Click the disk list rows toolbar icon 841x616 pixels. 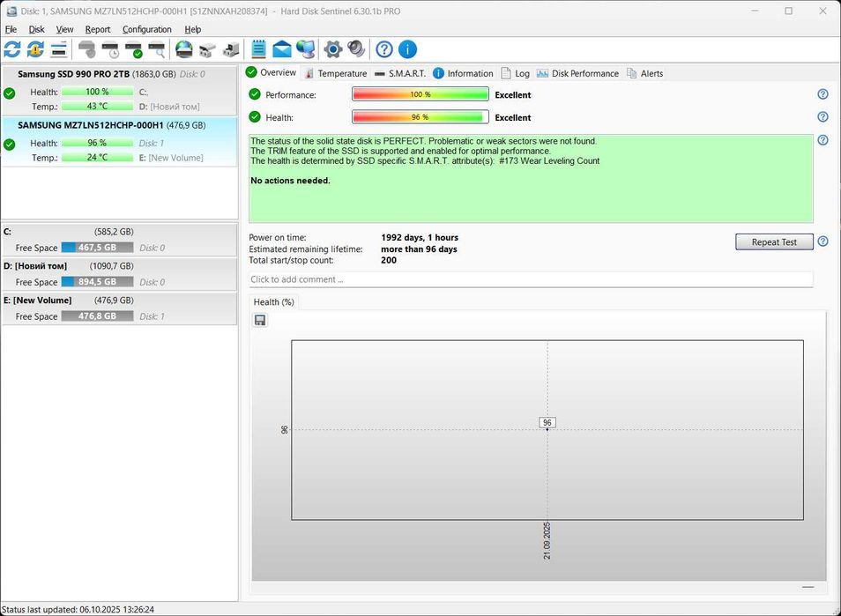point(59,49)
